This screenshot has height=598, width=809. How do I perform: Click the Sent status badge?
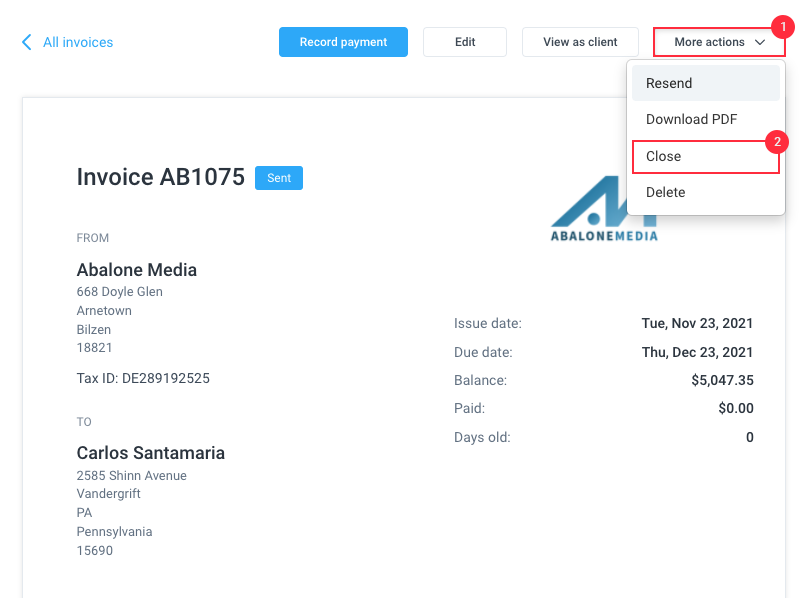point(279,178)
